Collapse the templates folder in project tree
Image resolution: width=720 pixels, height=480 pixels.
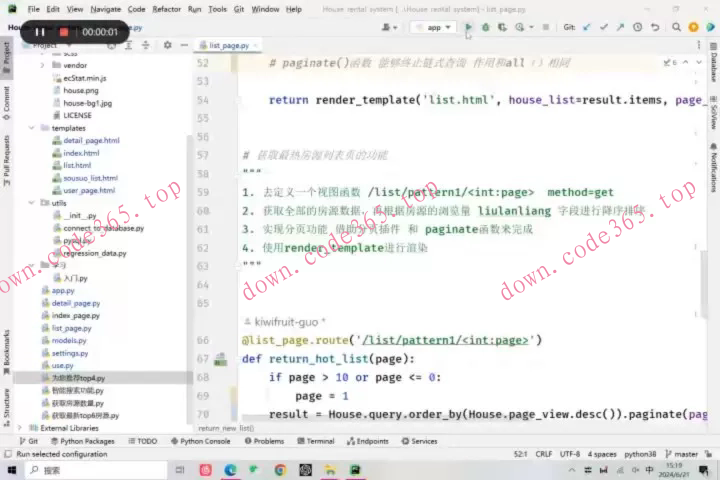click(x=32, y=128)
